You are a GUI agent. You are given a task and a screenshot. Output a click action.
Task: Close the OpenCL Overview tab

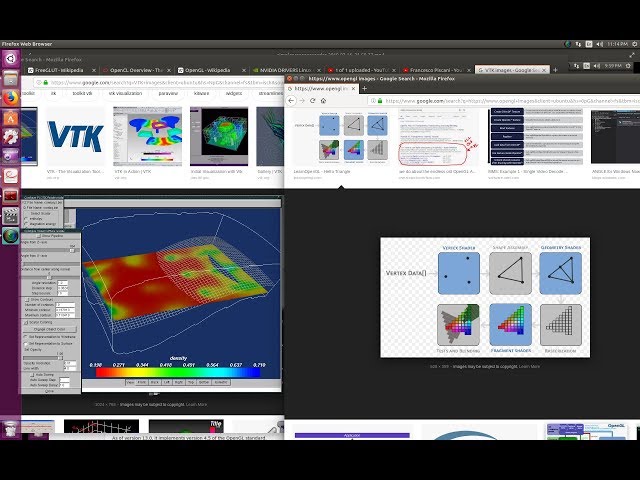(169, 70)
